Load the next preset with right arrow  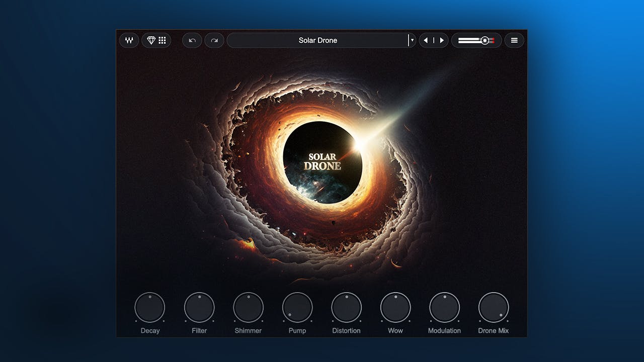coord(442,40)
